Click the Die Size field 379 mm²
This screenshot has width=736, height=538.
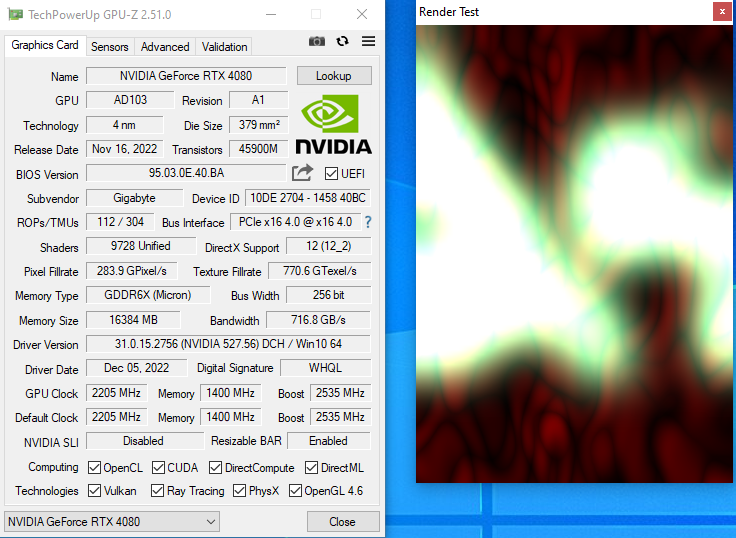coord(258,125)
